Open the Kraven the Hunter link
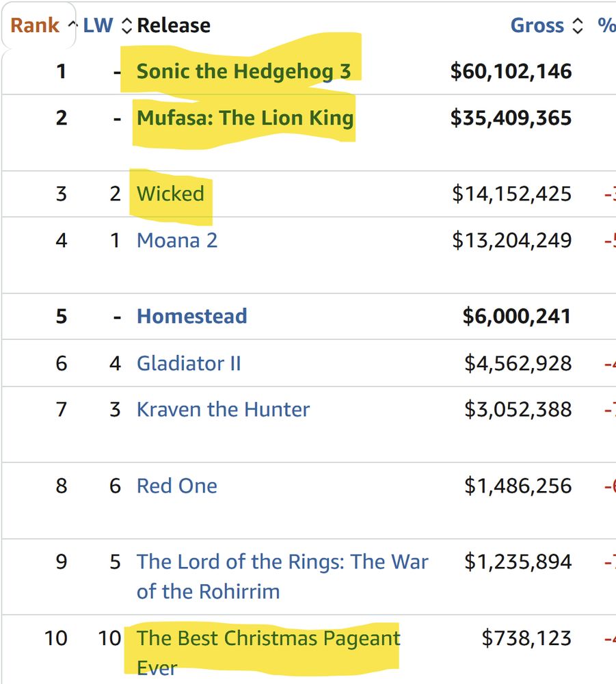The image size is (616, 684). pos(223,410)
